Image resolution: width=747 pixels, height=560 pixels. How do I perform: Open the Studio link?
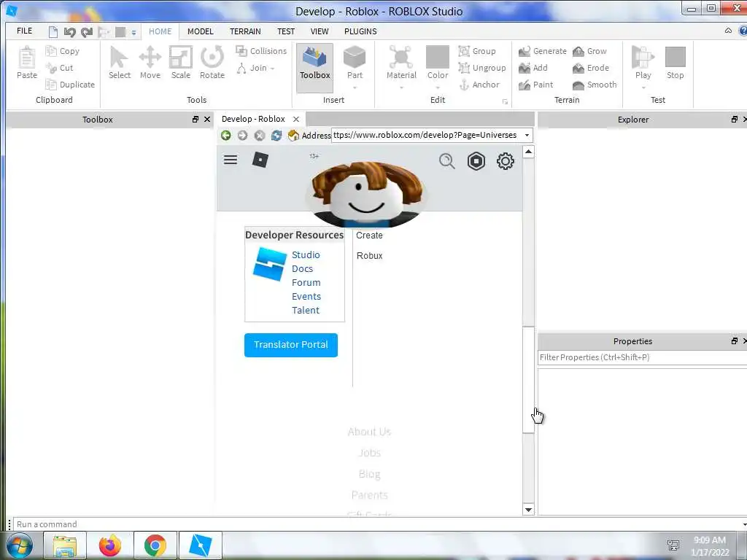[x=306, y=254]
